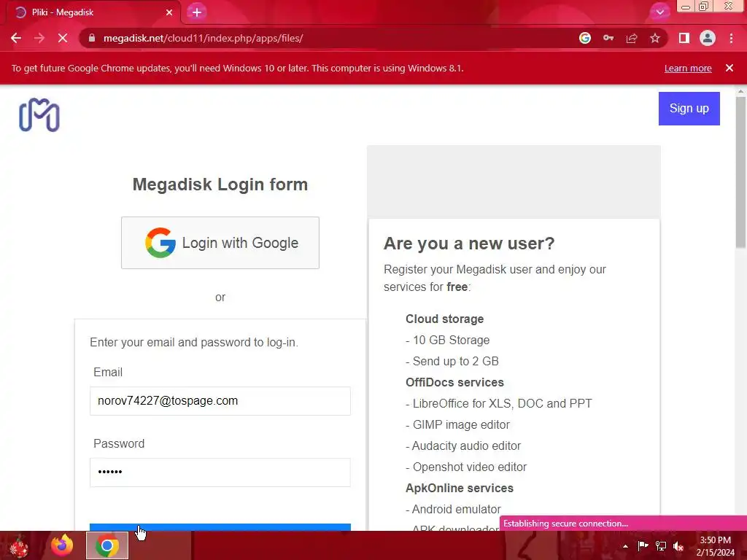Click the Audacity audio editor line
This screenshot has width=747, height=560.
tap(463, 446)
